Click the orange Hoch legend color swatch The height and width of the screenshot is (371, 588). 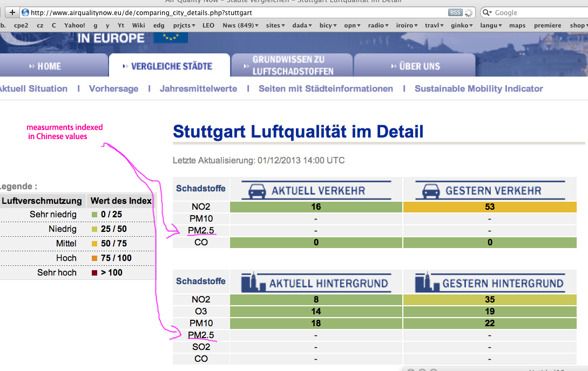[94, 258]
